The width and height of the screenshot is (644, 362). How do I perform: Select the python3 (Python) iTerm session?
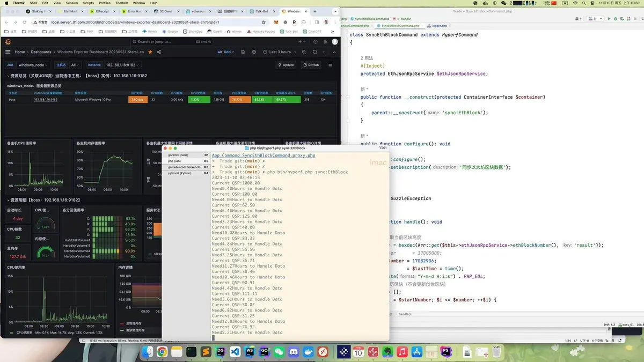186,173
